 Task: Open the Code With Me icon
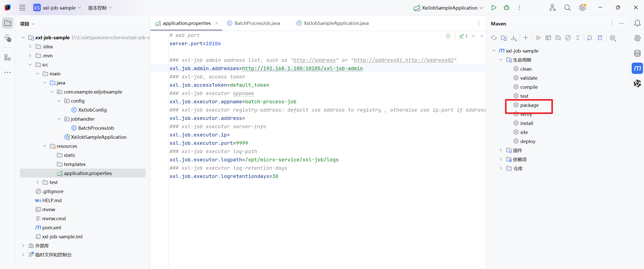coord(553,8)
